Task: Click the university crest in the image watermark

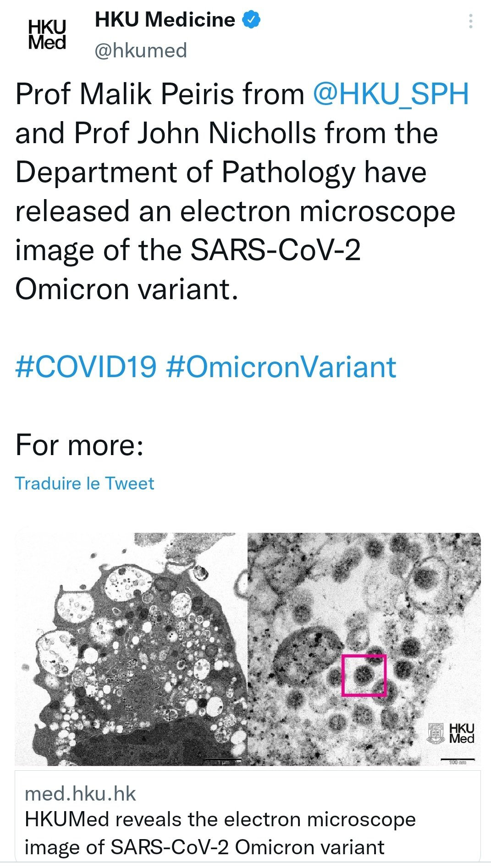Action: click(436, 734)
